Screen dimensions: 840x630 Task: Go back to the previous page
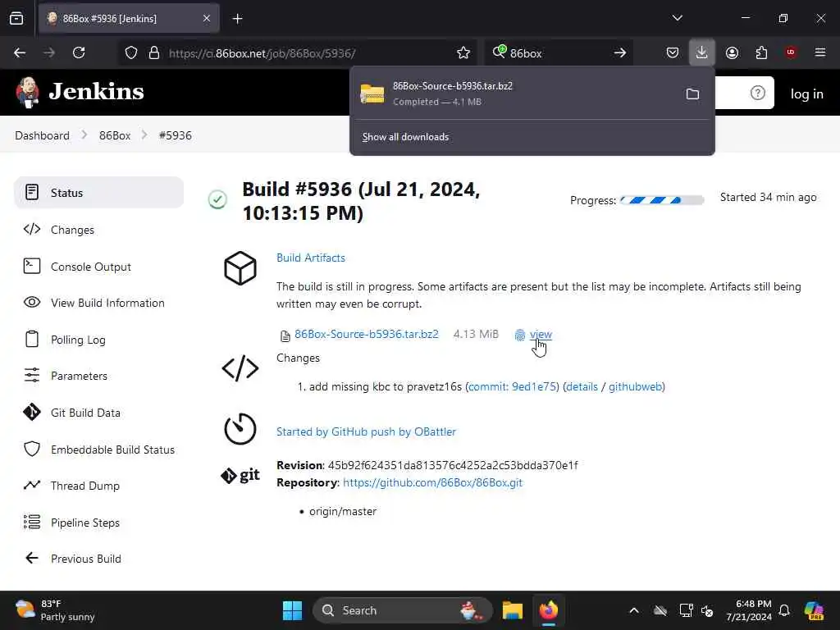pos(20,52)
